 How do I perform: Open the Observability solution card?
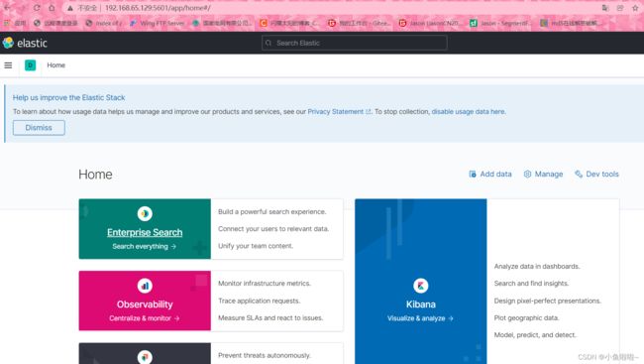coord(145,301)
